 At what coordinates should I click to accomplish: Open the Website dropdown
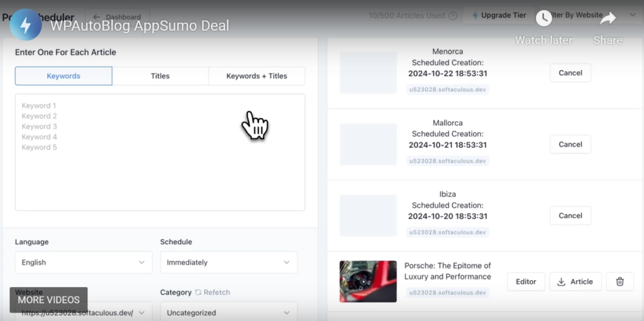pos(84,312)
